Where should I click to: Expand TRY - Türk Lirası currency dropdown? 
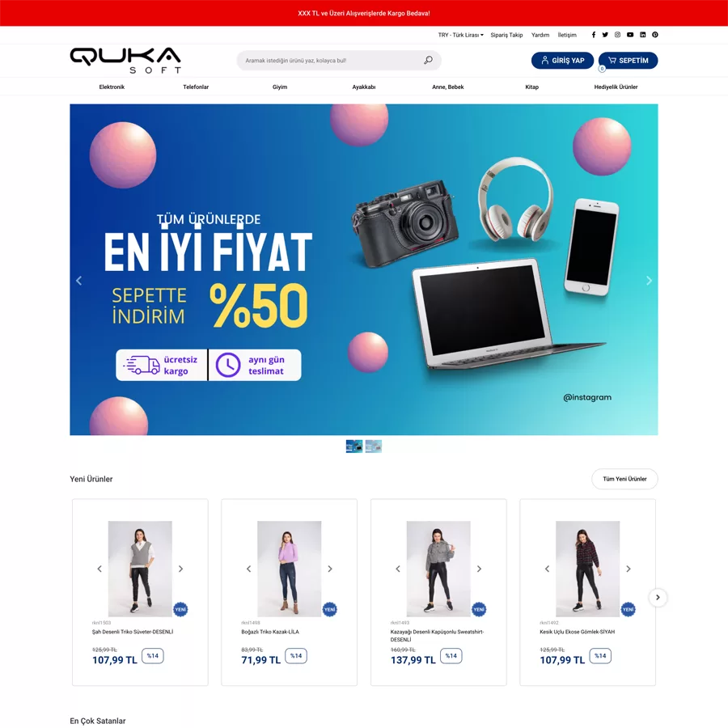tap(460, 35)
